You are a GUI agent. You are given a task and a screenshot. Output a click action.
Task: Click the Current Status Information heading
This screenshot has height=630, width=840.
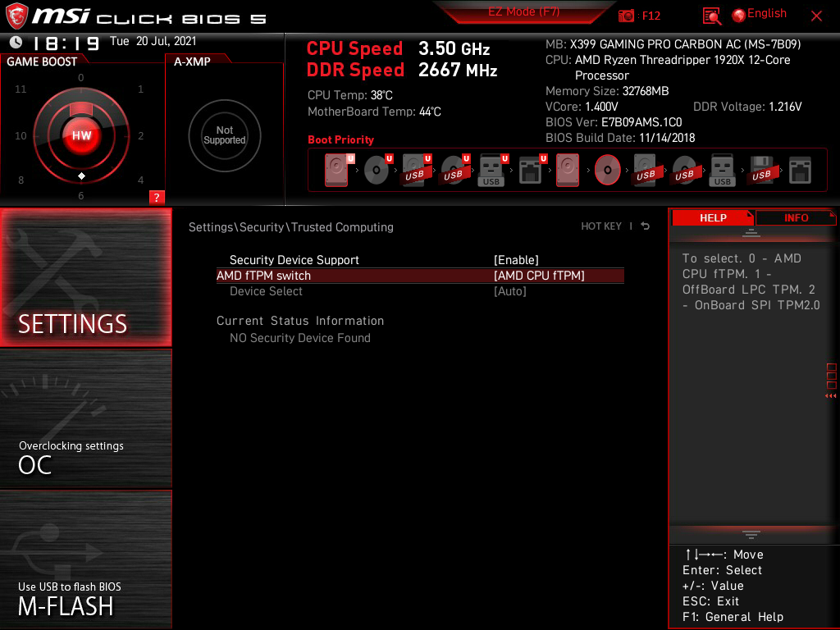click(300, 321)
